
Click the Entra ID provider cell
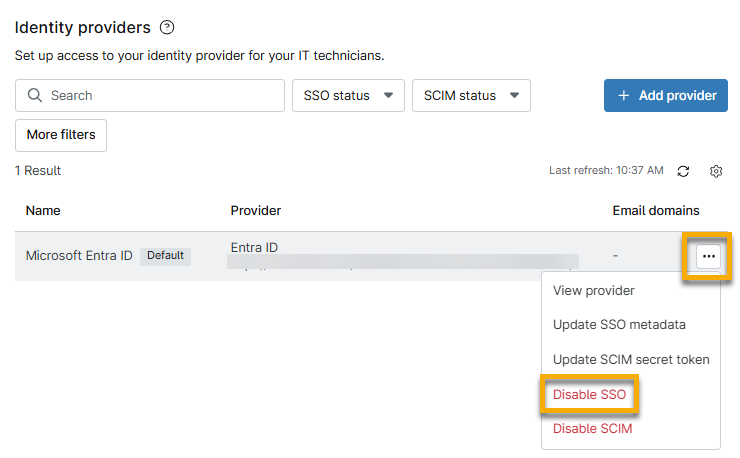pyautogui.click(x=254, y=247)
